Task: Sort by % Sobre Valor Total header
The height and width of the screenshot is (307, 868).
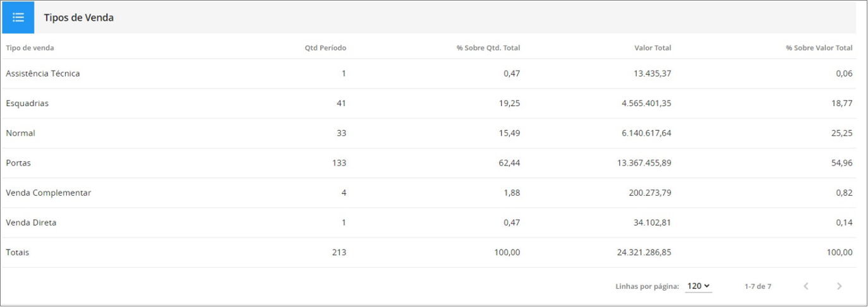Action: 819,47
